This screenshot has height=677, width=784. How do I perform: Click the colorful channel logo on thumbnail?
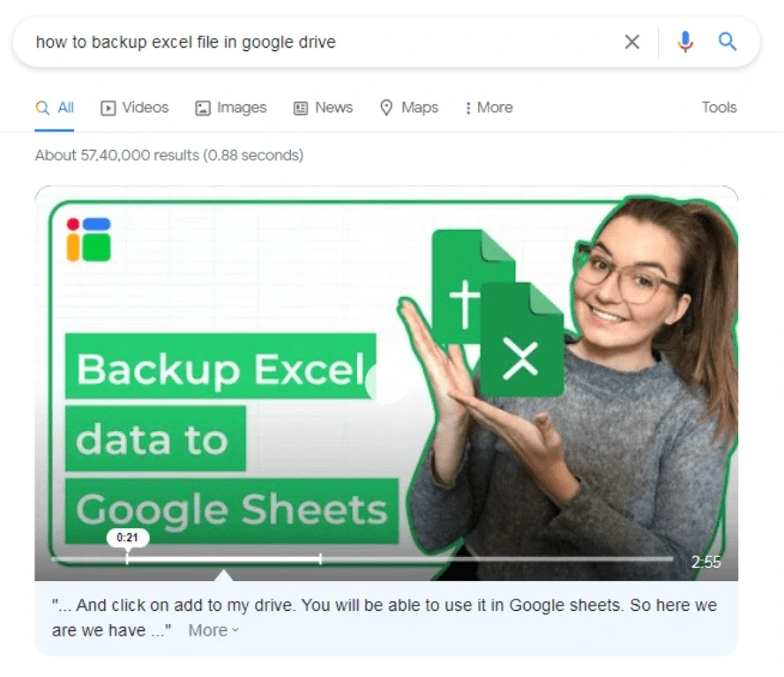(x=88, y=239)
